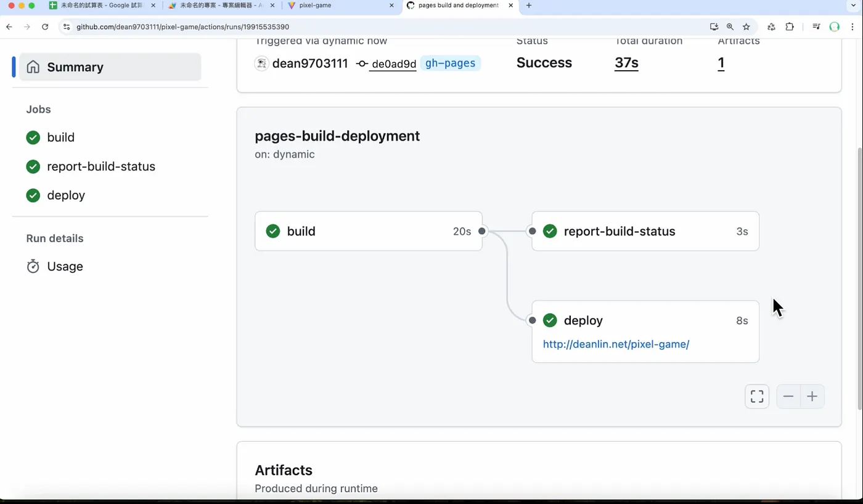
Task: Click the page vertical scrollbar
Action: (x=860, y=278)
